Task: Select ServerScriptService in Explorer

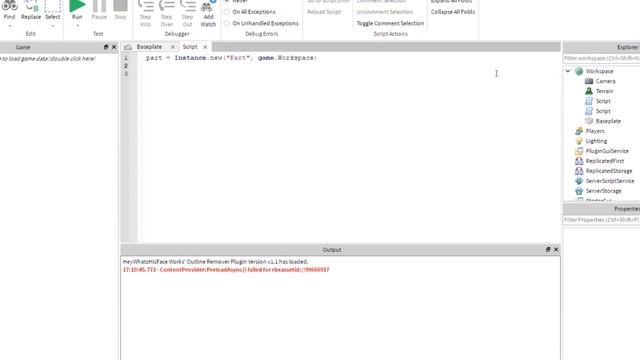Action: (610, 181)
